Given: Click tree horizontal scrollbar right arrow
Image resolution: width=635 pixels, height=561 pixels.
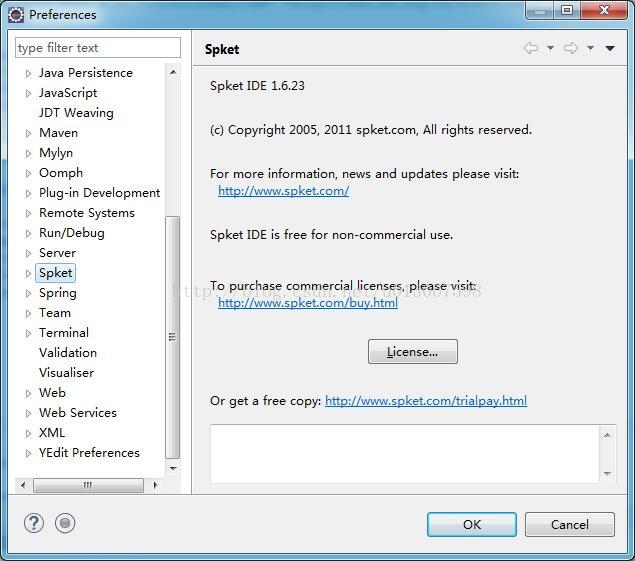Looking at the screenshot, I should point(156,485).
